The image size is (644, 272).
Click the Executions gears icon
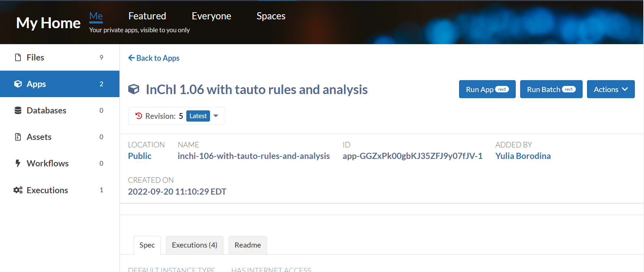pyautogui.click(x=18, y=190)
